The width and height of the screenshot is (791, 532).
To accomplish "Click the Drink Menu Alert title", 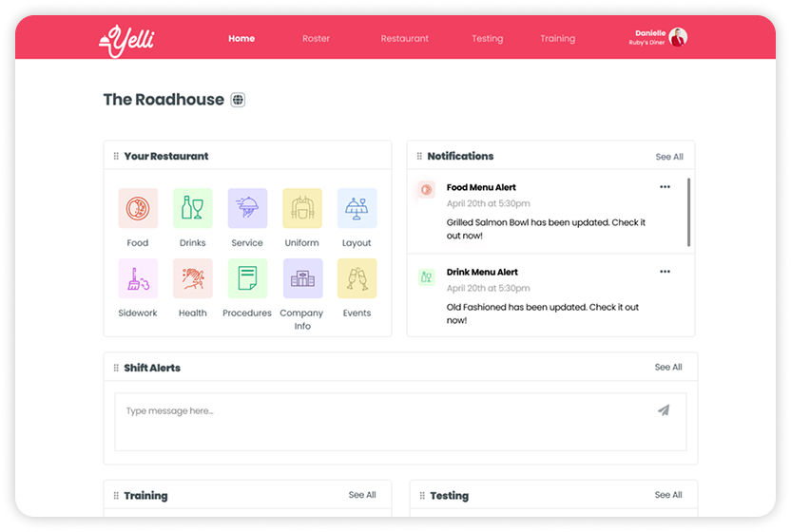I will pos(482,273).
